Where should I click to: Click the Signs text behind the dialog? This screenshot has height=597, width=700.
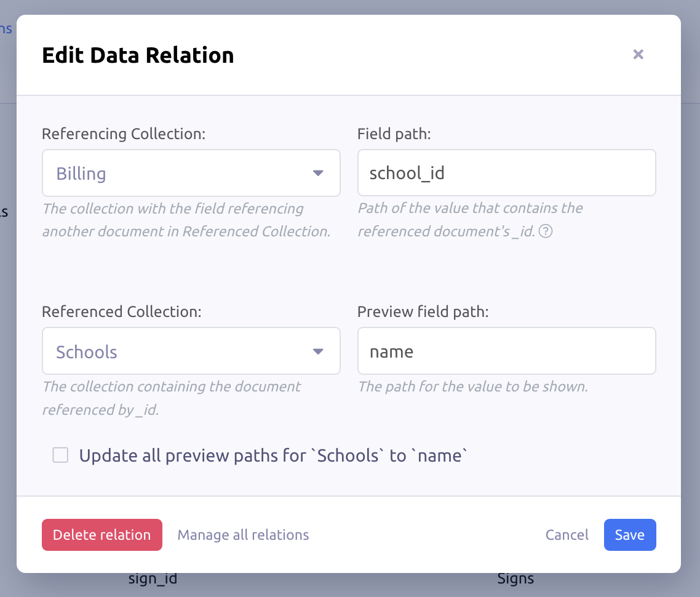[515, 579]
